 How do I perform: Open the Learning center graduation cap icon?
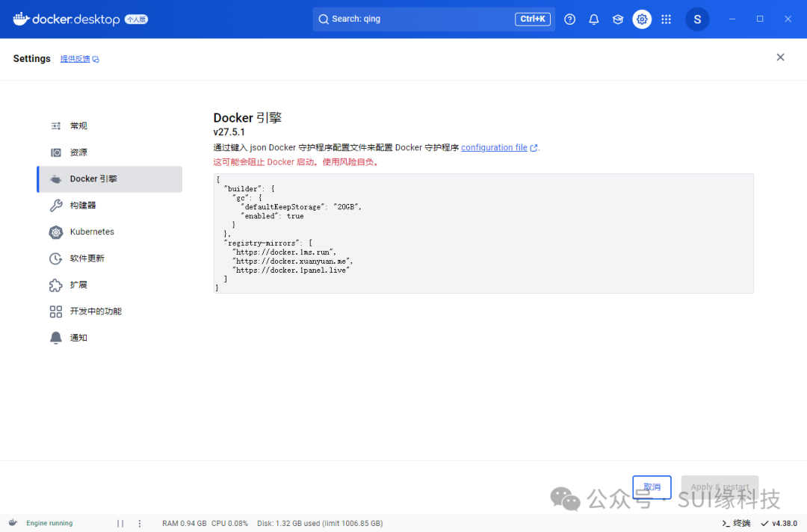(618, 19)
